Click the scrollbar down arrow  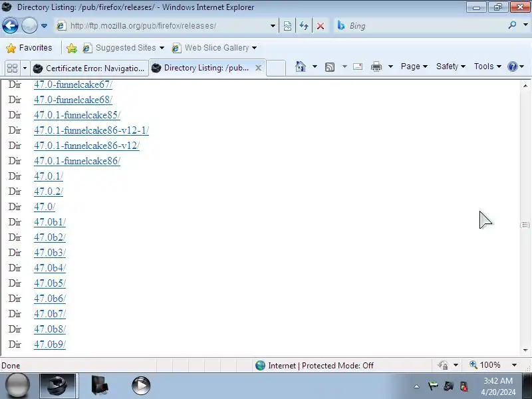(525, 350)
